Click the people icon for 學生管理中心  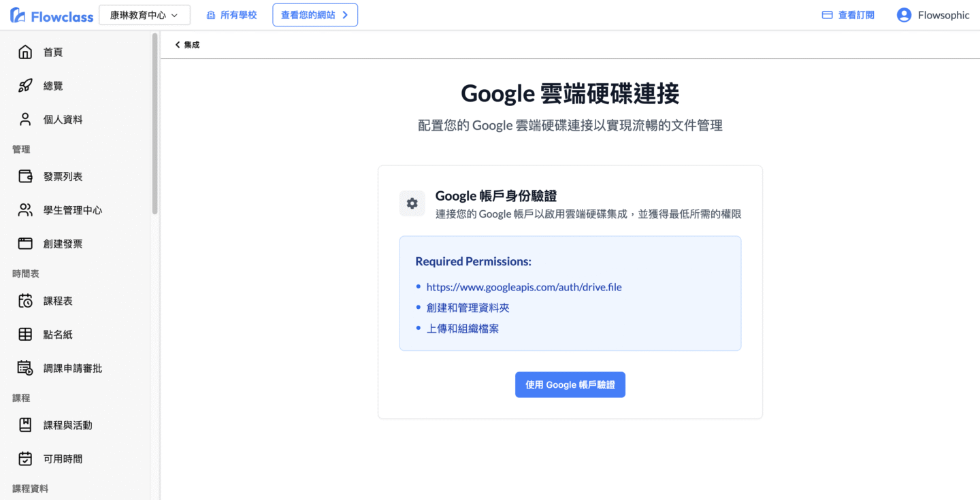click(x=25, y=210)
